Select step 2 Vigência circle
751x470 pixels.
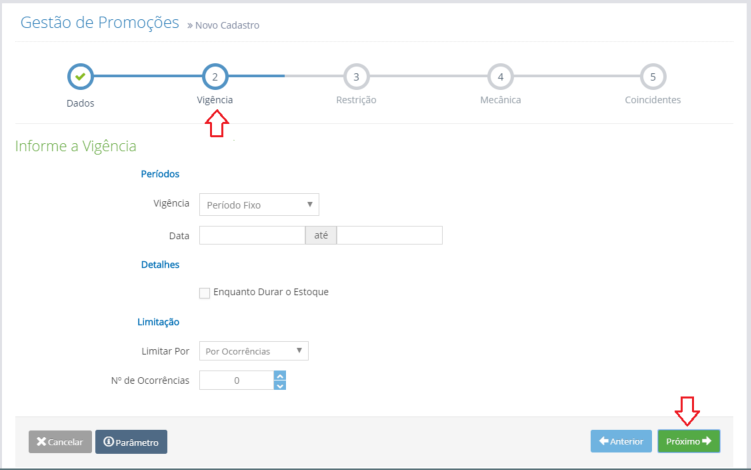coord(215,77)
